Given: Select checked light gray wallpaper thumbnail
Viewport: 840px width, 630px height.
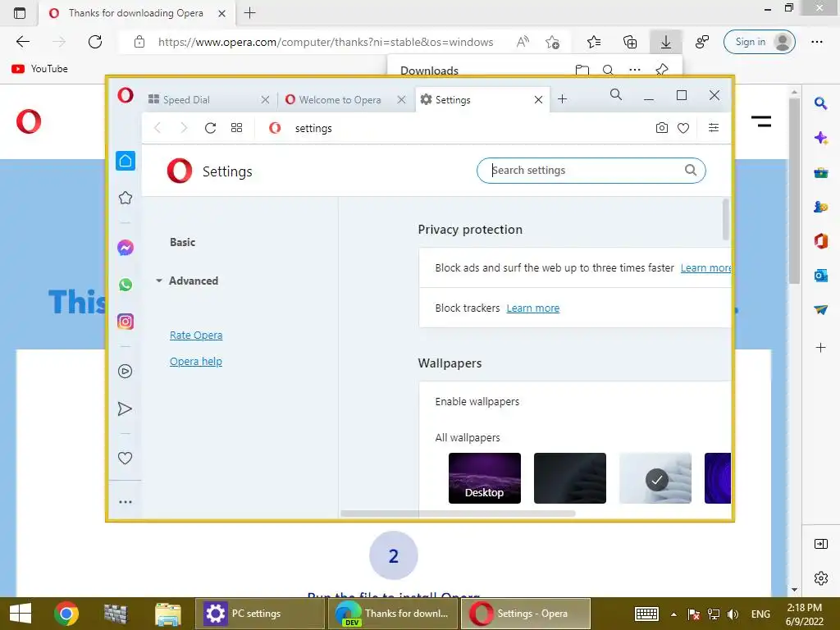Looking at the screenshot, I should click(x=655, y=478).
